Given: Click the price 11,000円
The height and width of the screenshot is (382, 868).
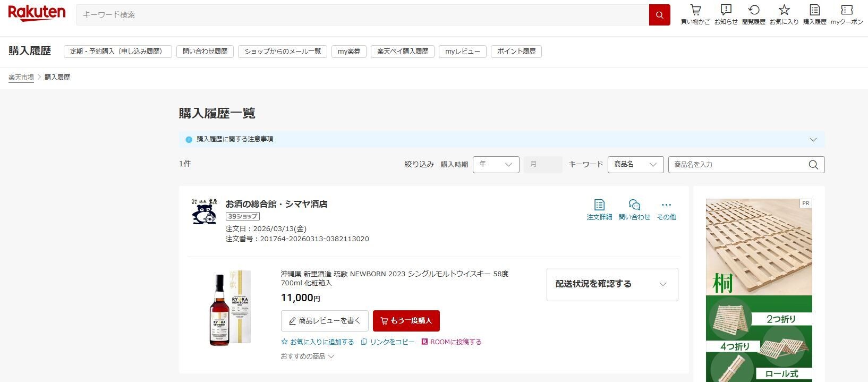Looking at the screenshot, I should tap(300, 298).
